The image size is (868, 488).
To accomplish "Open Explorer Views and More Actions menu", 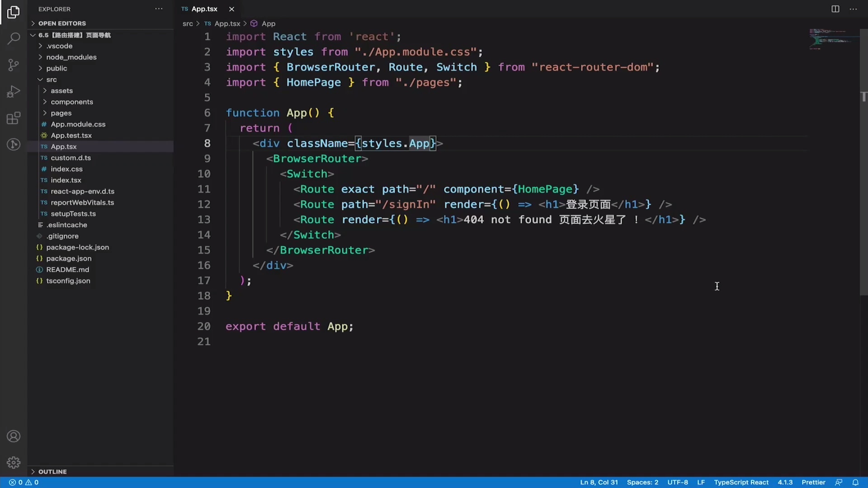I will (159, 9).
